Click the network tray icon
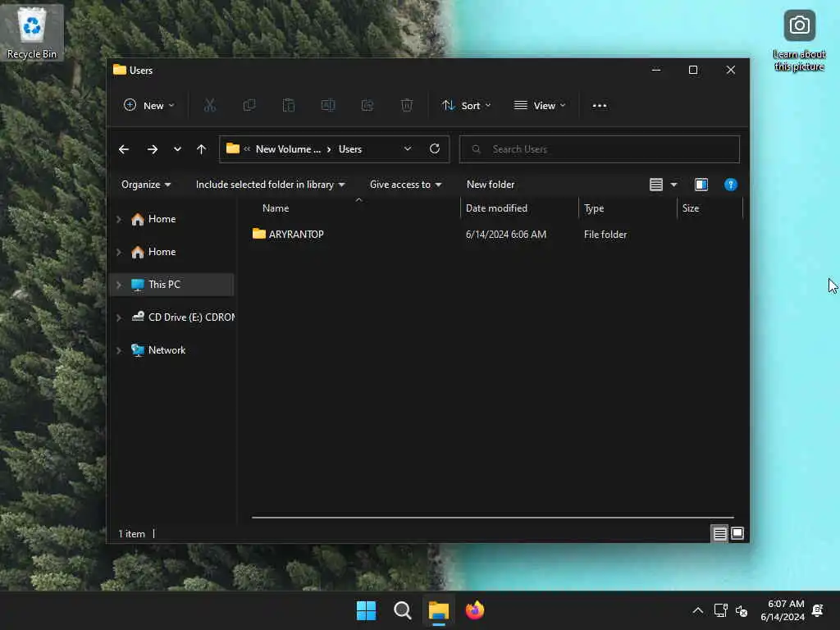 coord(720,610)
